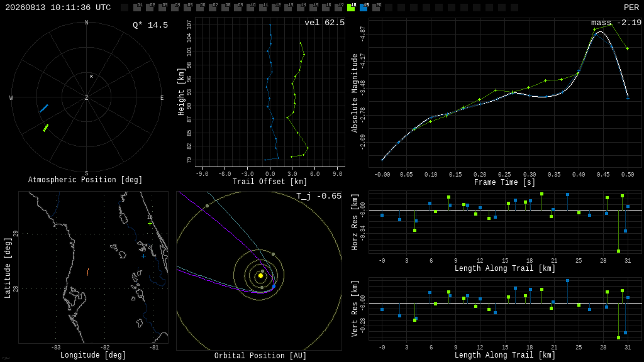Click the PER shower label
644x362 pixels.
pyautogui.click(x=631, y=8)
